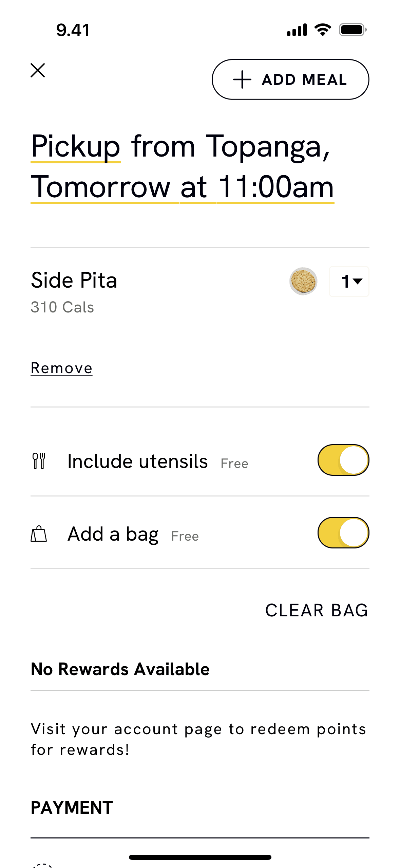
Task: Click the shopping bag icon
Action: 39,534
